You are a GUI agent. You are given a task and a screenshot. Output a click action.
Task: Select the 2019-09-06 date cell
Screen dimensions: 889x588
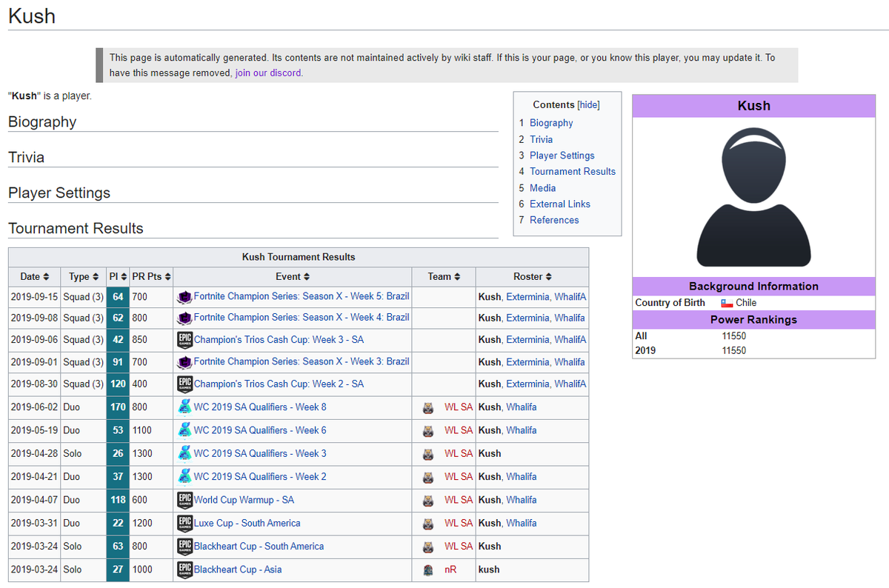click(x=34, y=340)
